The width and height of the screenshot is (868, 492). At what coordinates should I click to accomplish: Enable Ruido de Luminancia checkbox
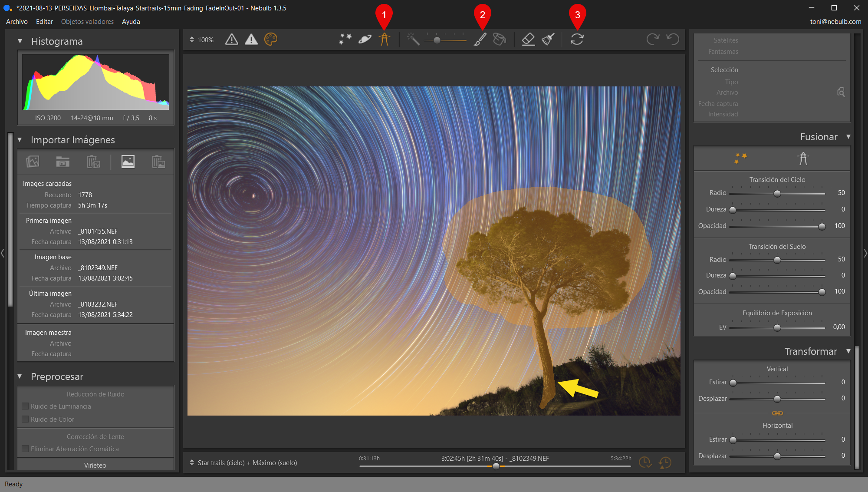pos(25,406)
